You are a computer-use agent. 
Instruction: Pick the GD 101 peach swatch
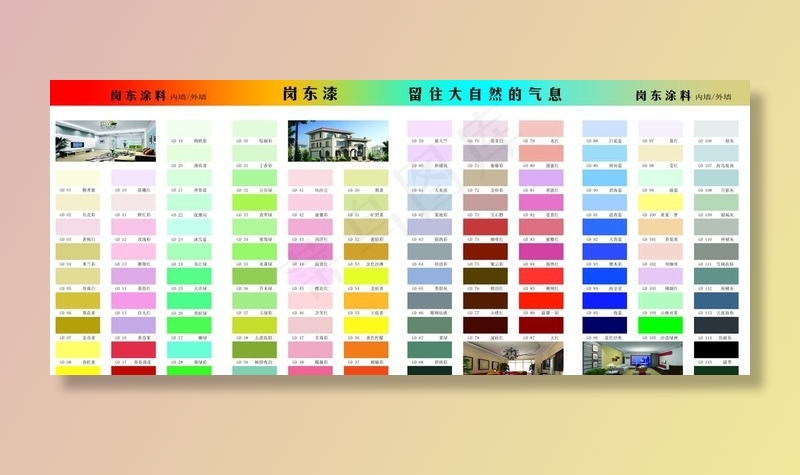coord(661,227)
